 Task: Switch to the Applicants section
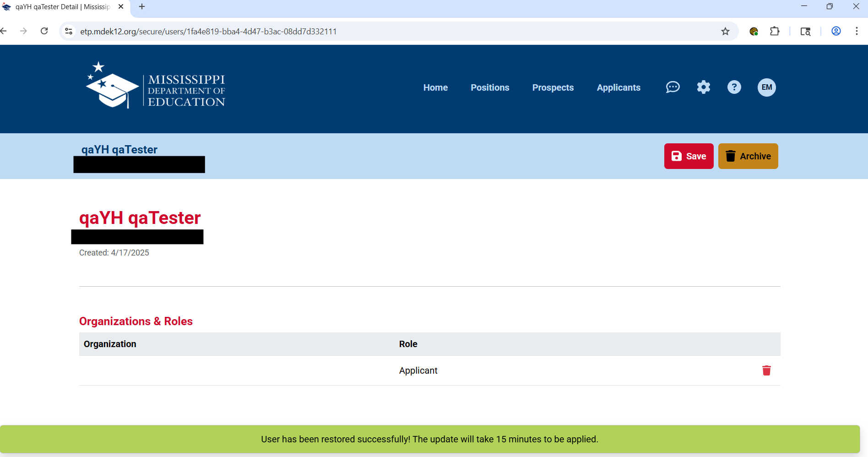618,87
